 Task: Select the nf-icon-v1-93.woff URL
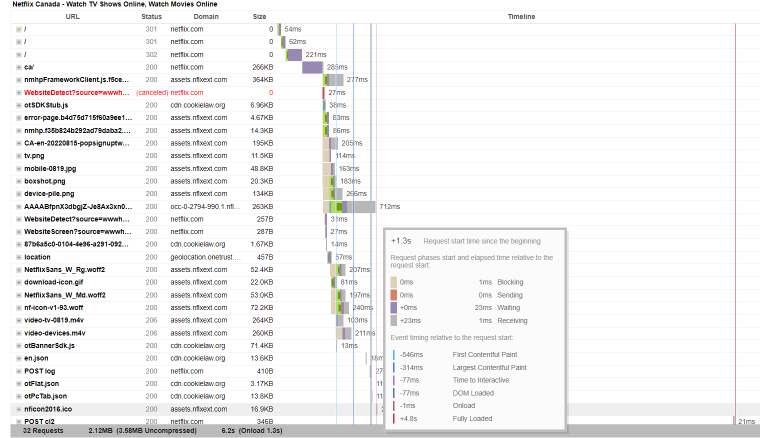[x=53, y=308]
